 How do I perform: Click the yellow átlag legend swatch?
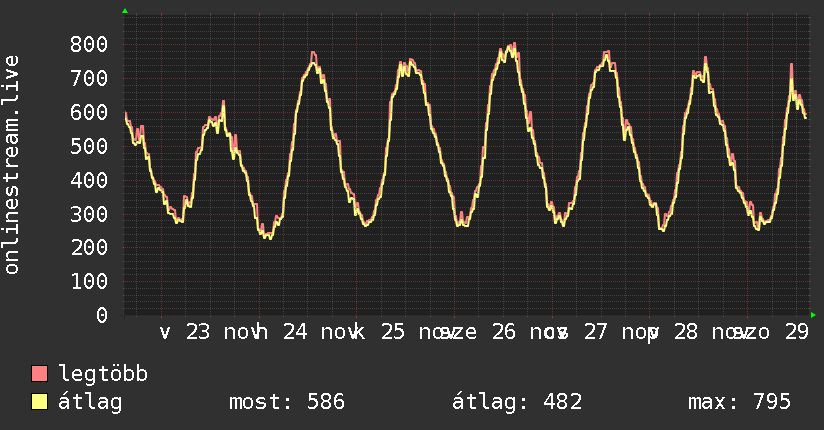point(40,403)
